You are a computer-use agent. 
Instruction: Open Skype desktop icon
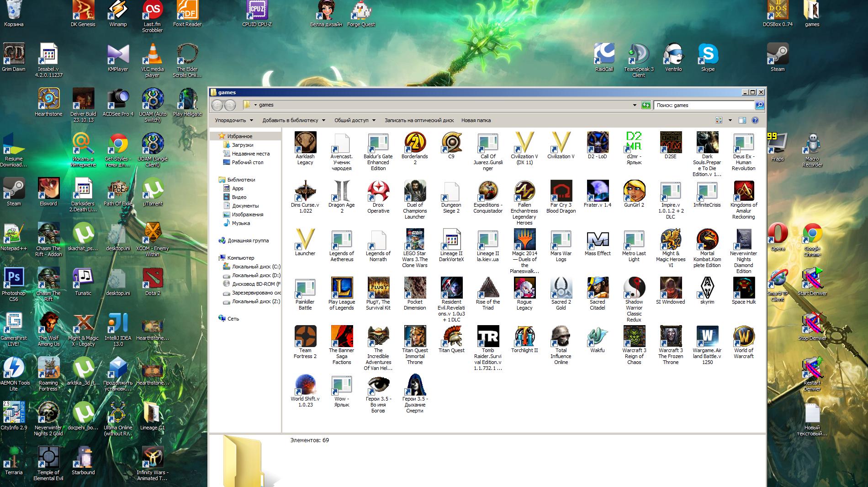pos(708,58)
